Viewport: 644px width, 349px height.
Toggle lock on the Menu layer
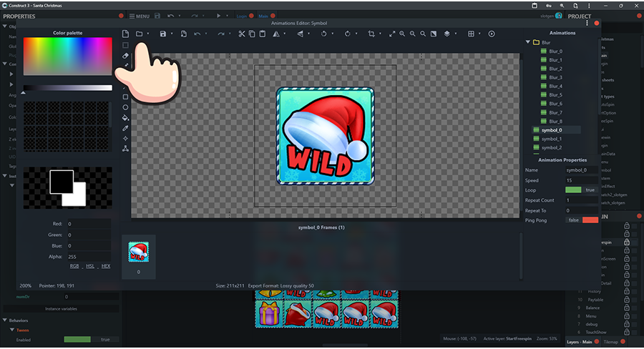coord(627,315)
